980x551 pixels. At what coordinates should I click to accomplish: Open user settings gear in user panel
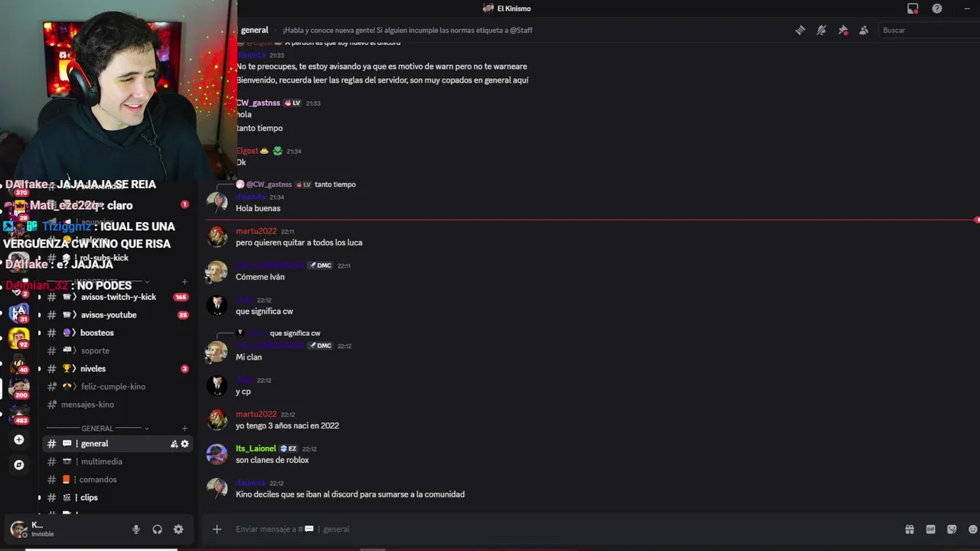[178, 529]
